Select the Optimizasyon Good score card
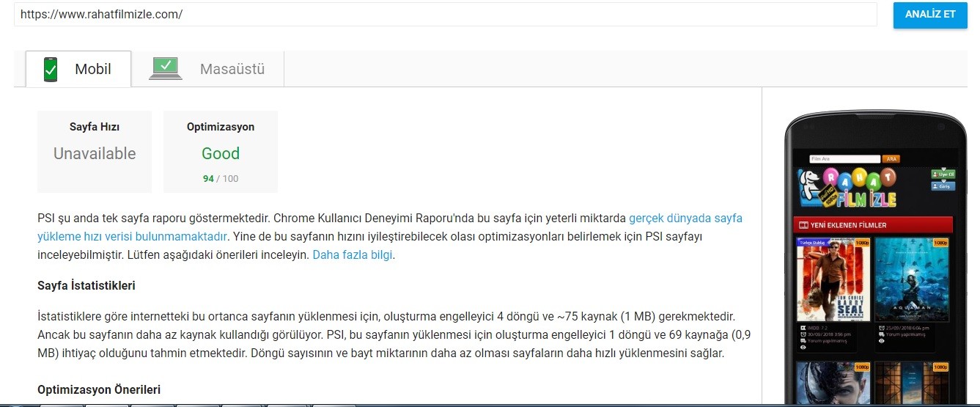980x407 pixels. [x=221, y=152]
